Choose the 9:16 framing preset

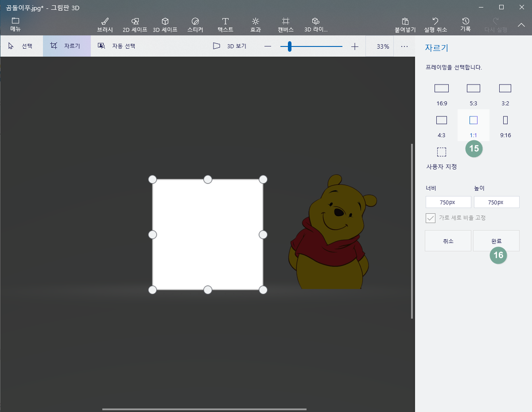point(505,125)
